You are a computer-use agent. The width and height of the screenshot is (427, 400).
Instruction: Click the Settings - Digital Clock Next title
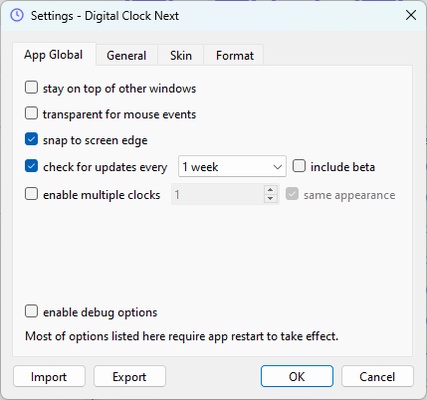(105, 16)
